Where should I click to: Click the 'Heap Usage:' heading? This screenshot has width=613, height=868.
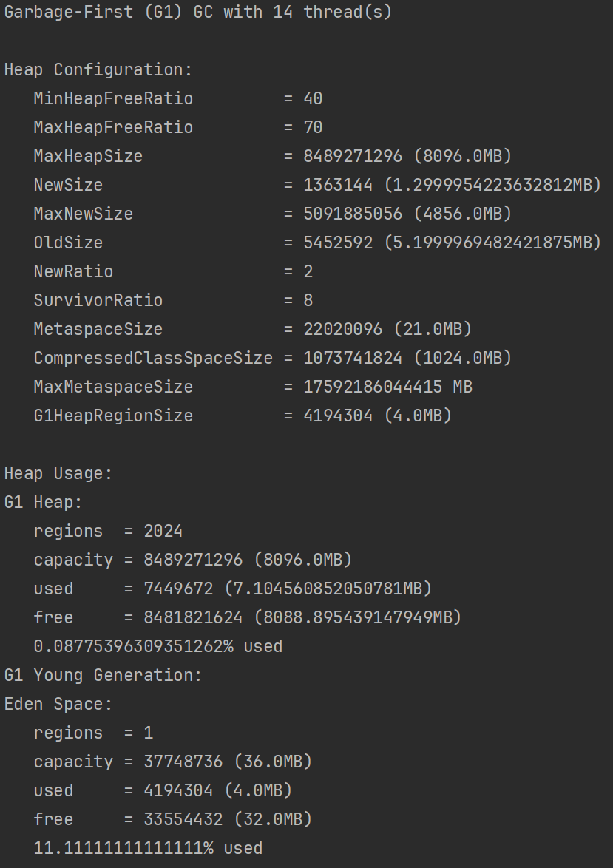click(x=58, y=474)
